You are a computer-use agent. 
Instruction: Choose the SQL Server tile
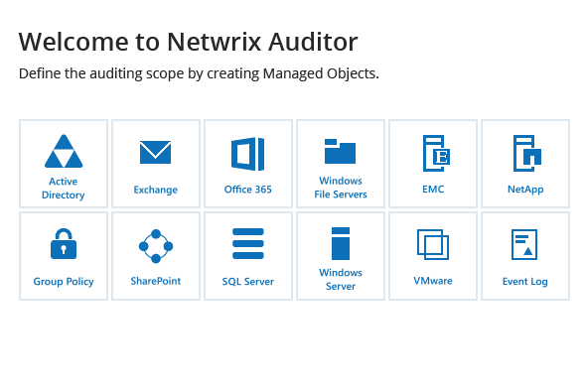pos(248,256)
